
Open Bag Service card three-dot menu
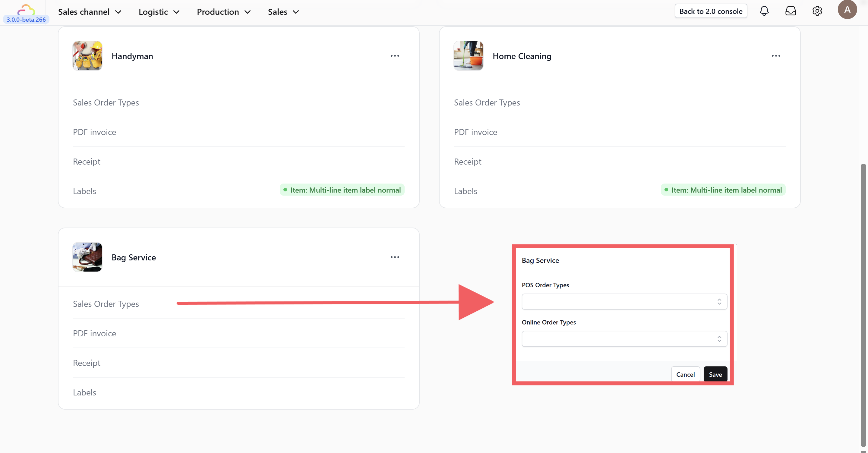click(x=395, y=257)
